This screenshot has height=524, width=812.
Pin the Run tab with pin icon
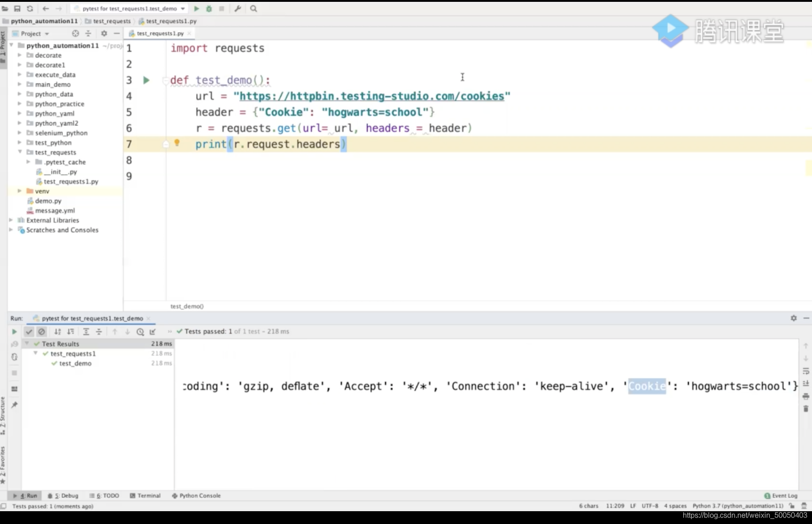pos(14,405)
